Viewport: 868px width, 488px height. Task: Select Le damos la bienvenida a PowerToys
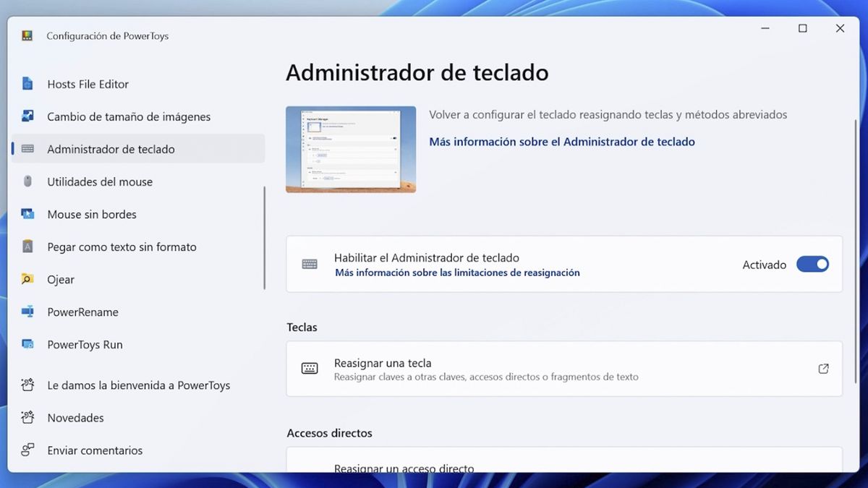pyautogui.click(x=137, y=385)
